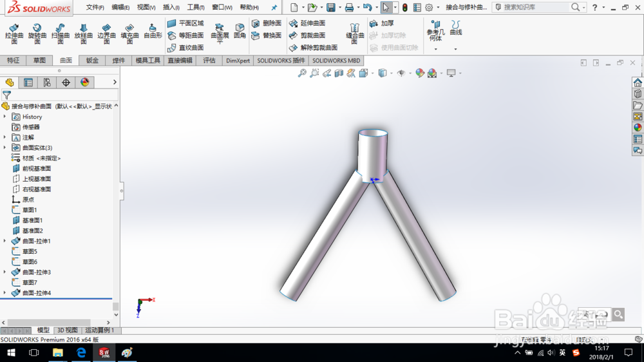
Task: Open the 插入 menu
Action: (171, 7)
